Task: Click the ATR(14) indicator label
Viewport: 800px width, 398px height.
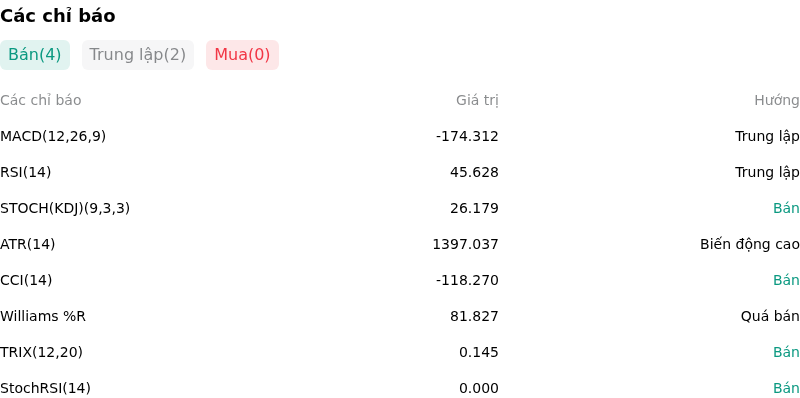Action: (28, 244)
